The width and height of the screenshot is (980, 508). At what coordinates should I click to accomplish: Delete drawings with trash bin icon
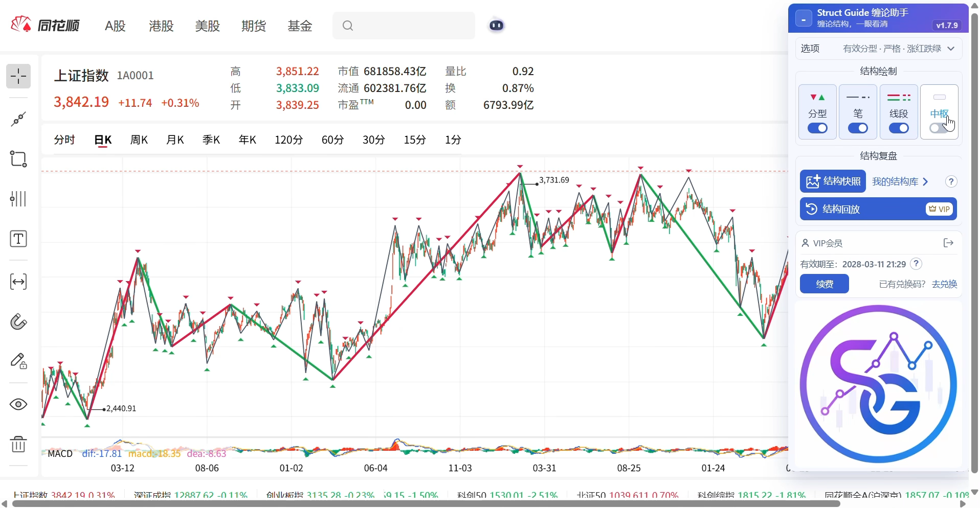(x=18, y=444)
